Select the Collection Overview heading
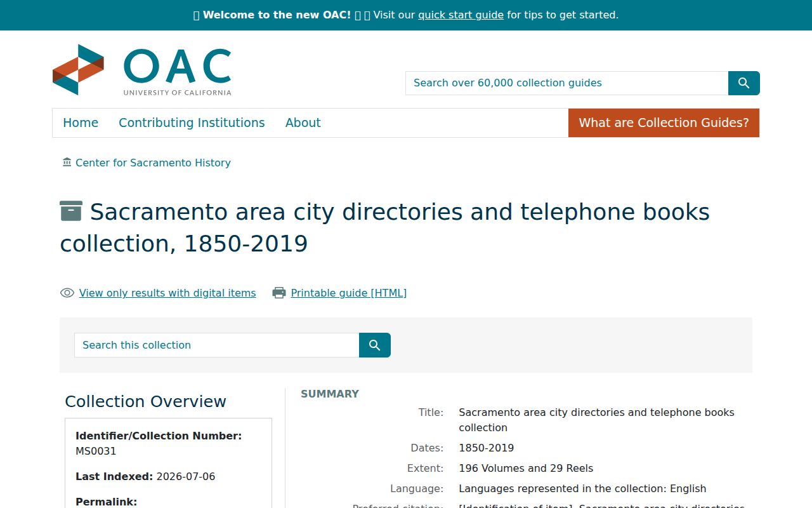Screen dimensions: 812x508 pyautogui.click(x=145, y=401)
